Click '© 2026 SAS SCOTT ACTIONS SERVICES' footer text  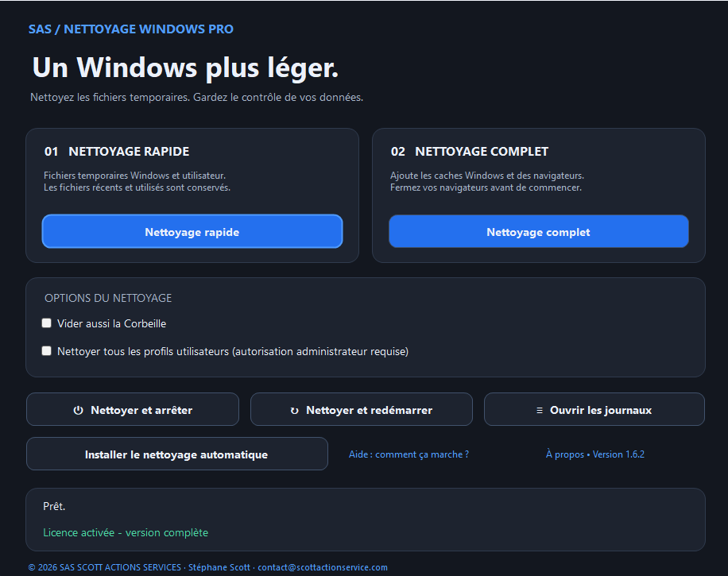[104, 567]
